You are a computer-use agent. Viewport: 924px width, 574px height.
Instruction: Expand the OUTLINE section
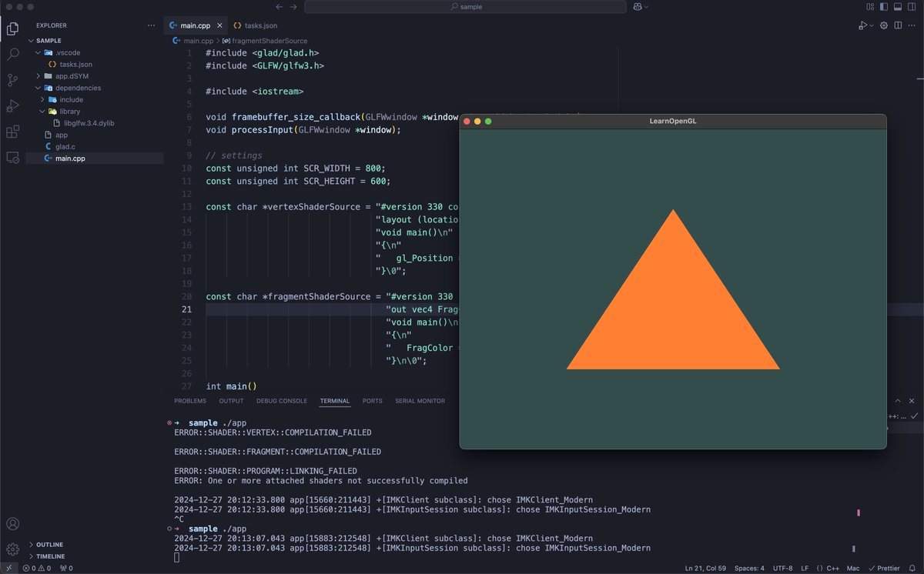click(95, 545)
